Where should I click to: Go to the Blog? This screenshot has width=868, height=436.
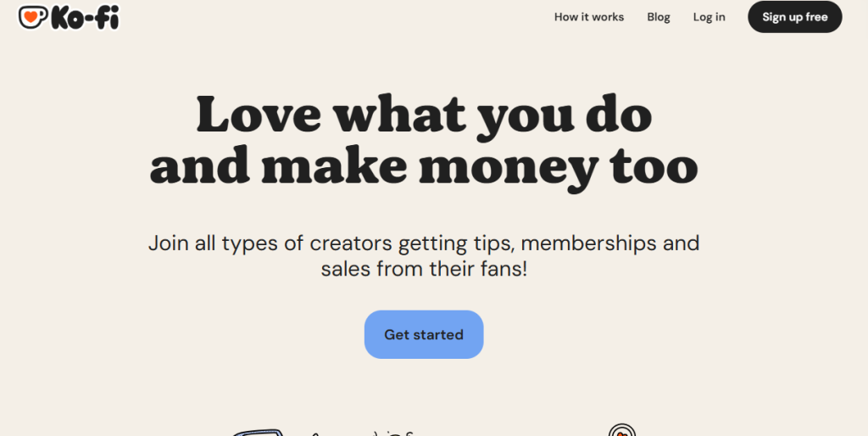pos(659,17)
